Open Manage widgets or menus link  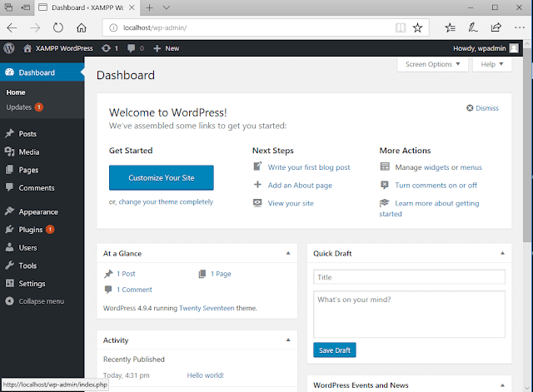pos(438,167)
